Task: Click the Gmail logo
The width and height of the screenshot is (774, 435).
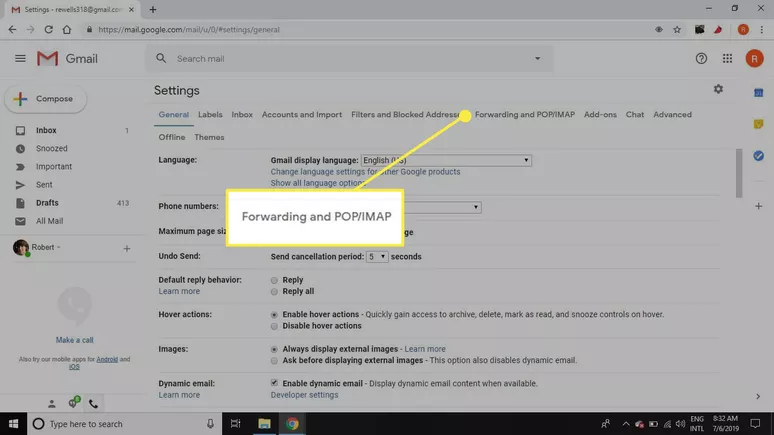Action: 67,59
